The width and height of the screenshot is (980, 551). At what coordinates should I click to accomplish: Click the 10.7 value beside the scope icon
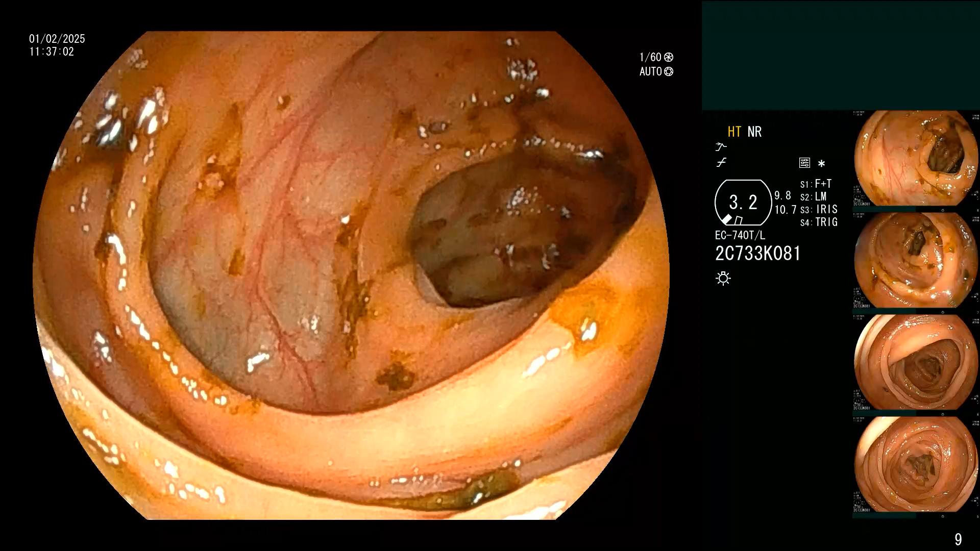(x=786, y=210)
